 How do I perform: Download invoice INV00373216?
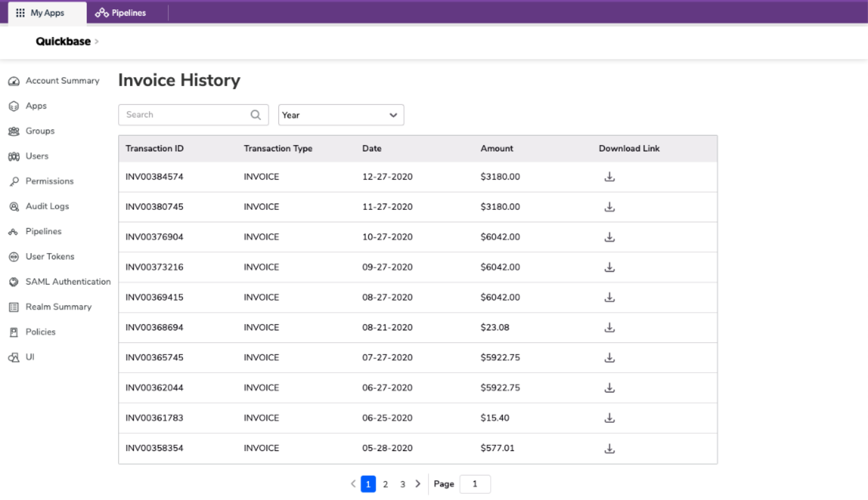click(x=609, y=267)
